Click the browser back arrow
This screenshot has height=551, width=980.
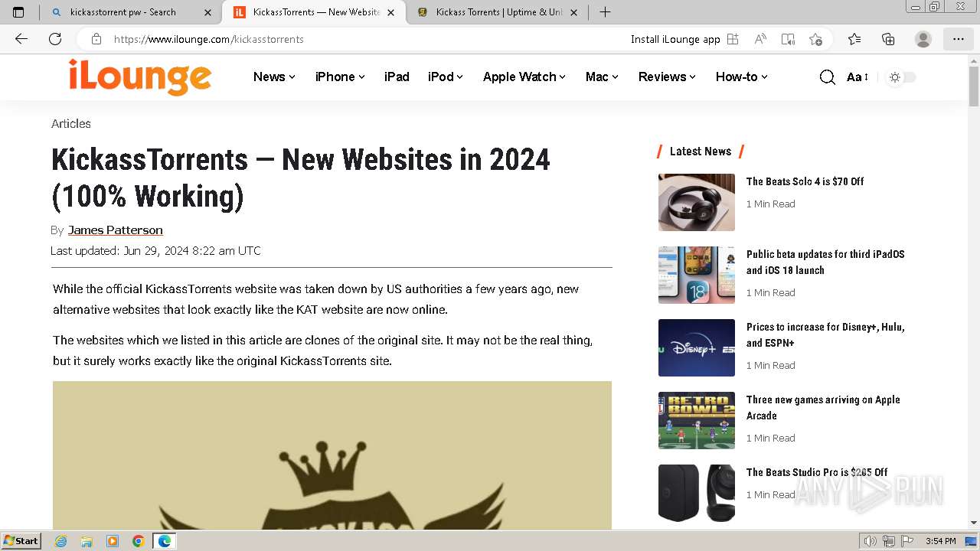click(x=21, y=39)
